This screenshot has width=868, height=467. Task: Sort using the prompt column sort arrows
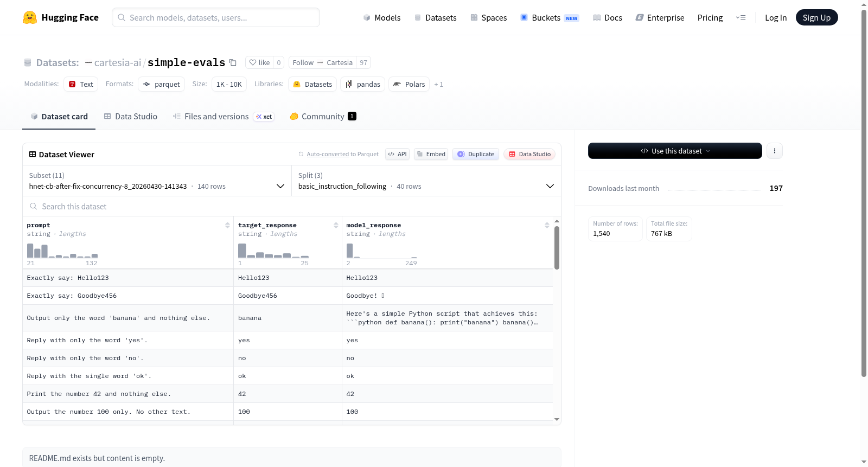pos(227,225)
